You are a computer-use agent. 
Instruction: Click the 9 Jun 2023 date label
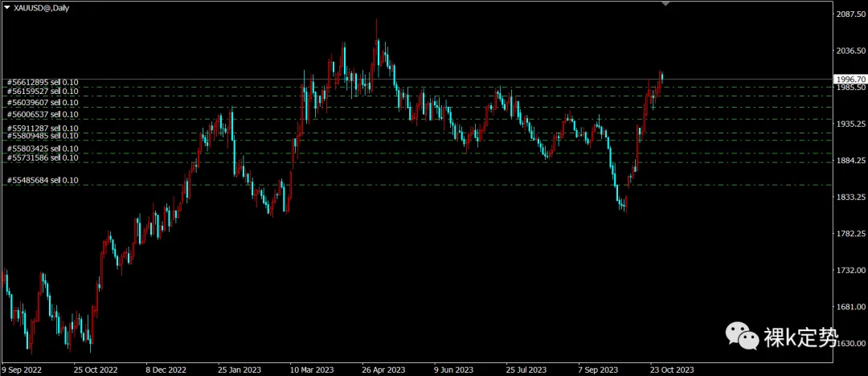coord(453,370)
